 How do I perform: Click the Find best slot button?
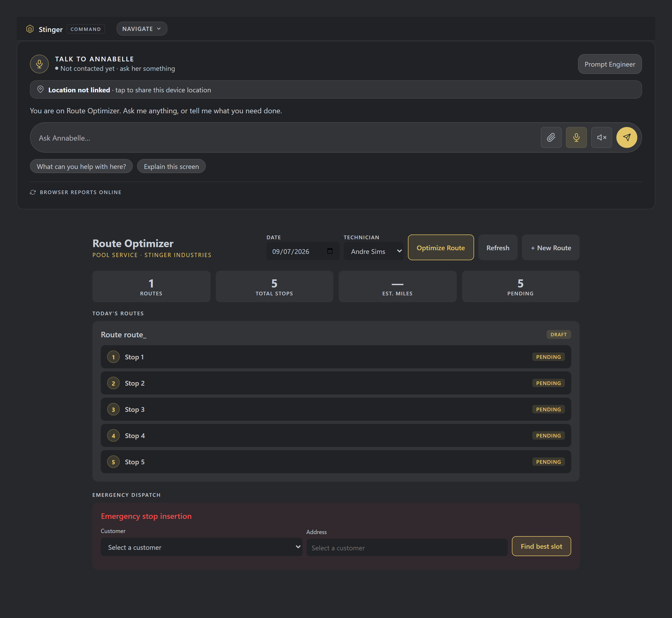point(542,546)
